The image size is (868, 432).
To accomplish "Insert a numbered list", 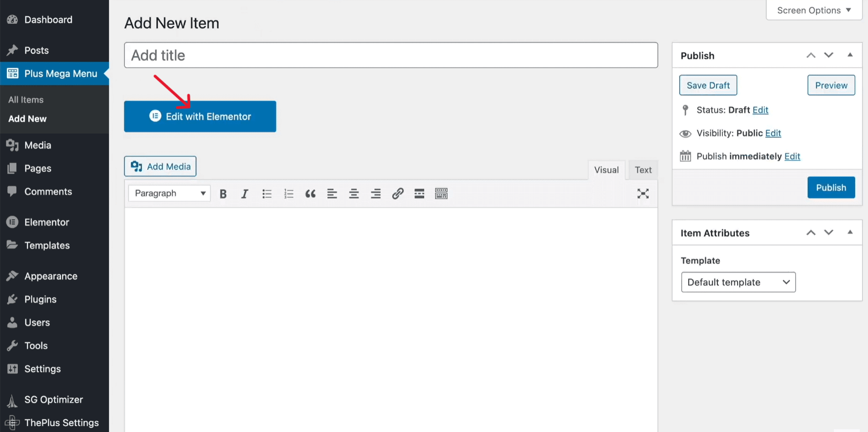I will (x=288, y=193).
